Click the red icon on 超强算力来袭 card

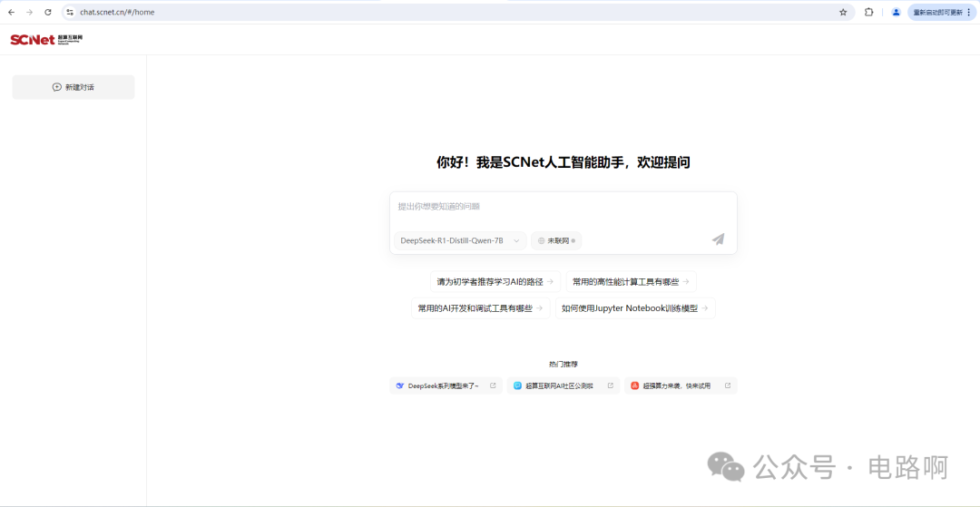click(x=635, y=385)
